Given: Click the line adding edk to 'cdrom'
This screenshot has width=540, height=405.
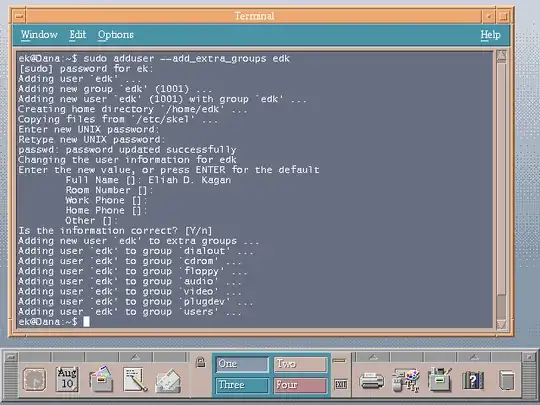Looking at the screenshot, I should point(130,261).
